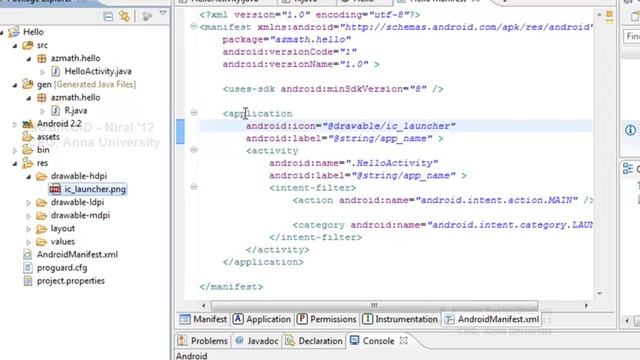640x360 pixels.
Task: Open proguard.cfg file
Action: [x=62, y=268]
